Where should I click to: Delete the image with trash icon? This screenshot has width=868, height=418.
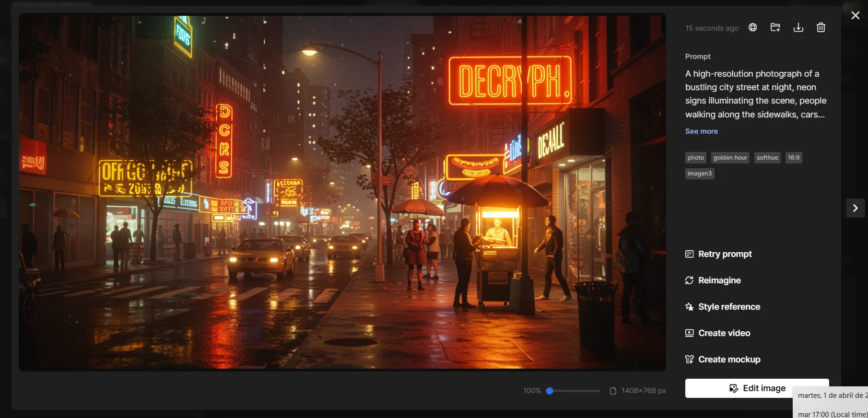(x=821, y=27)
